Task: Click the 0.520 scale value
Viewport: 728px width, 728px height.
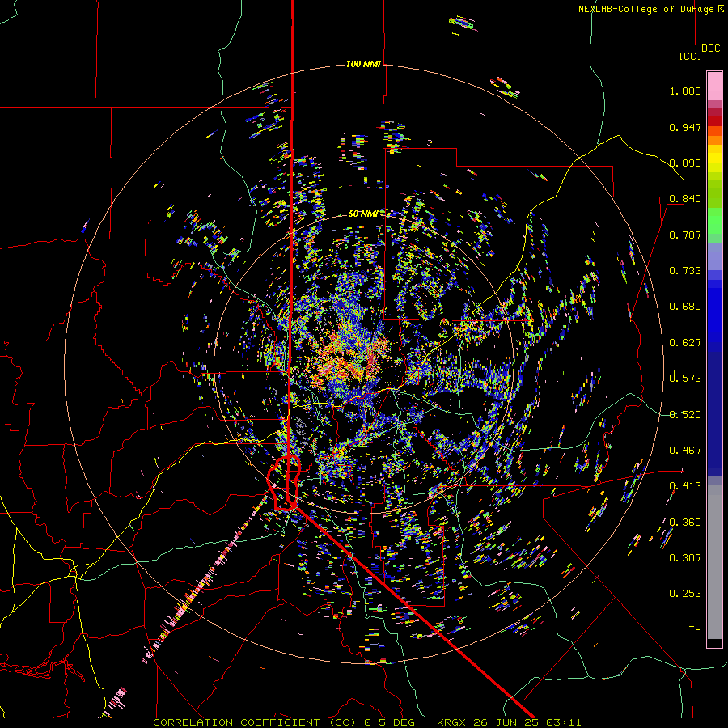Action: point(685,415)
